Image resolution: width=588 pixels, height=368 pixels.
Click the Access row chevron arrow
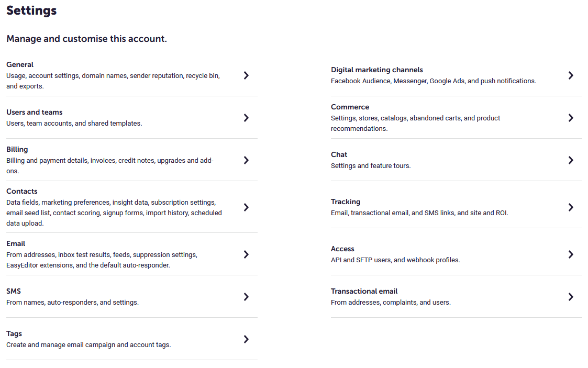pos(570,254)
